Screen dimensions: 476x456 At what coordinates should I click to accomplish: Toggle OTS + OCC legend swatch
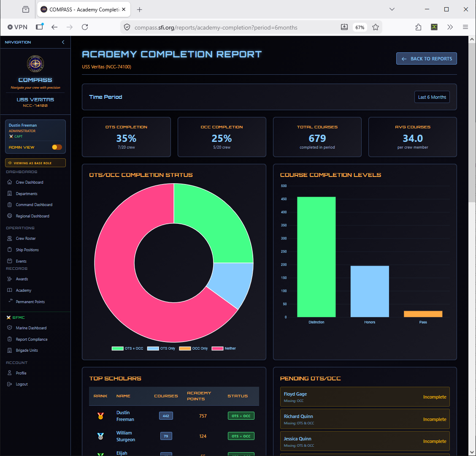pyautogui.click(x=117, y=348)
